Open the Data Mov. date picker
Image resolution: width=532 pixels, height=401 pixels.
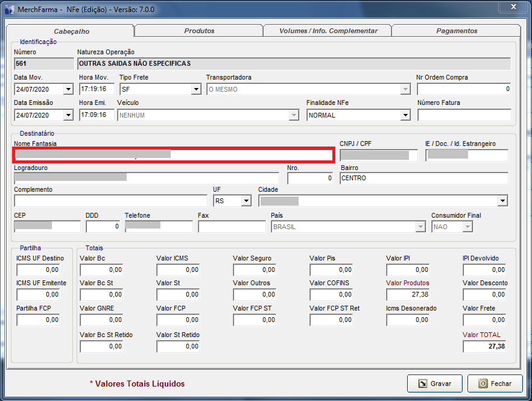point(68,89)
